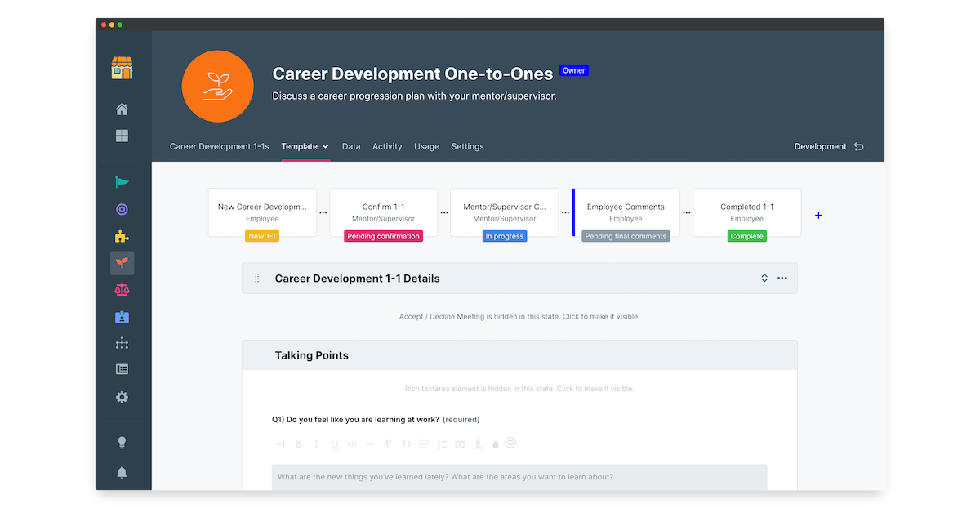Viewport: 980px width, 508px height.
Task: Click the paragraph pilcrow icon
Action: (x=388, y=444)
